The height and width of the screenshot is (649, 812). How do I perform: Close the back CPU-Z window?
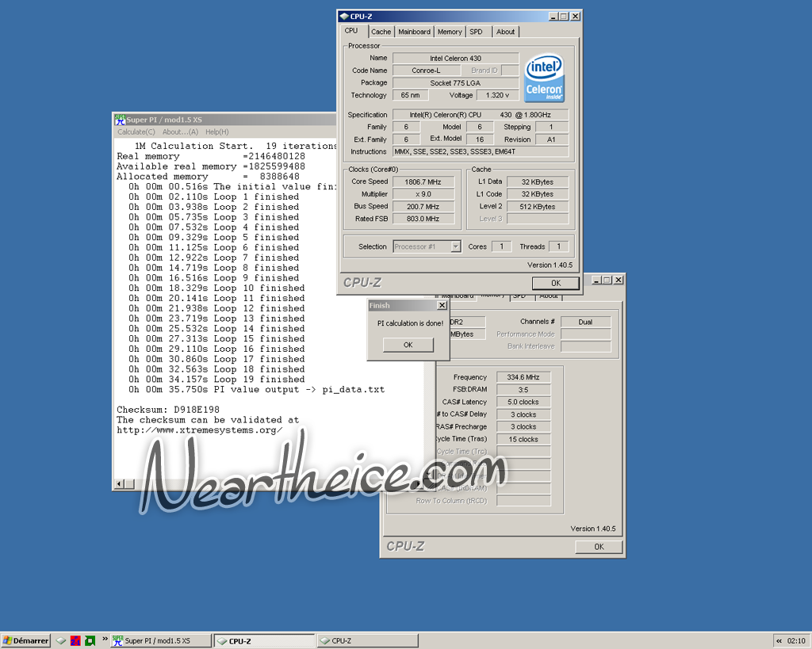[619, 280]
